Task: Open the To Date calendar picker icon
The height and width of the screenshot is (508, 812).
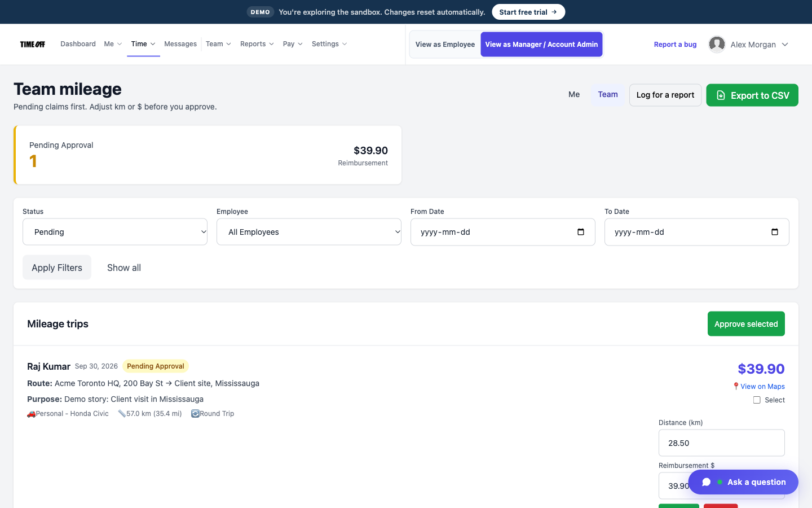Action: click(x=775, y=232)
